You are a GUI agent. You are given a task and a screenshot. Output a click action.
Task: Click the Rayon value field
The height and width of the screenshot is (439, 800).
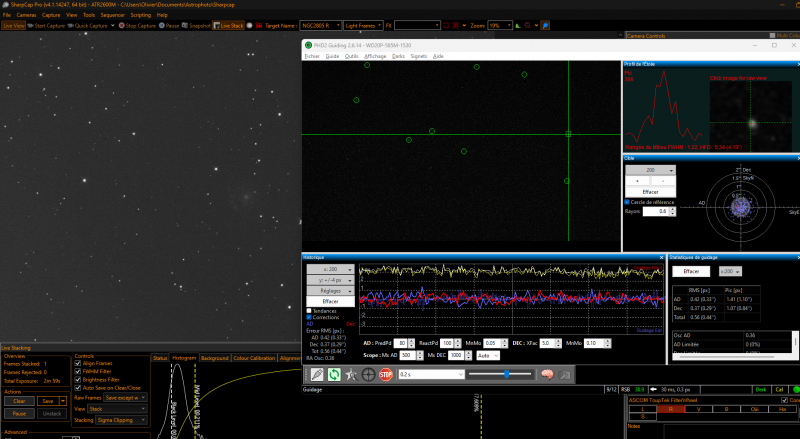tap(656, 211)
